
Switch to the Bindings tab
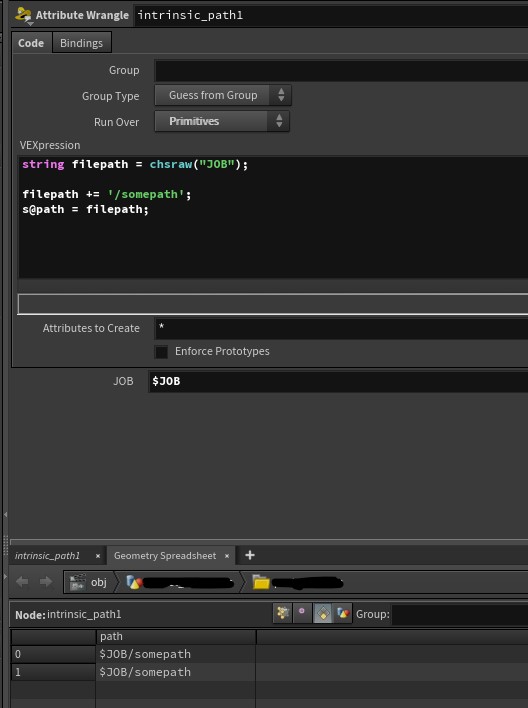pyautogui.click(x=81, y=43)
